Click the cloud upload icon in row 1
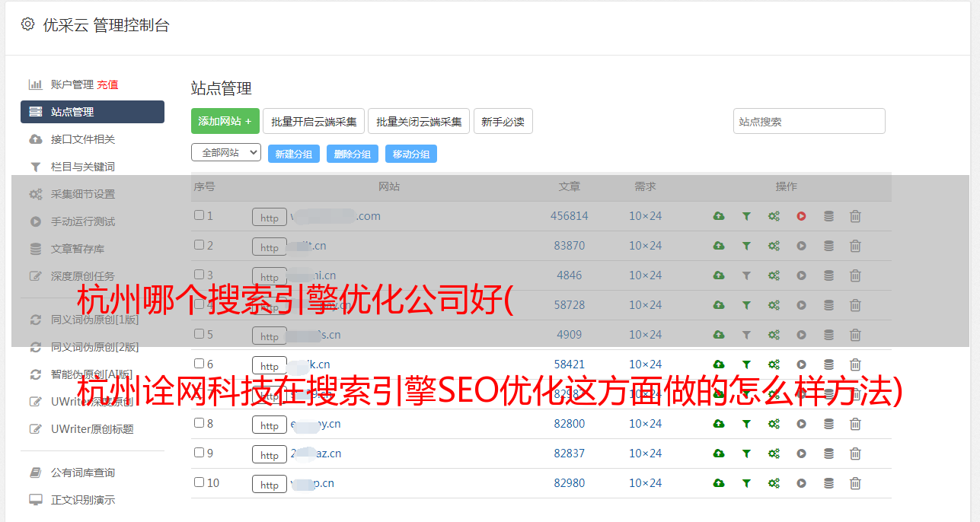 click(719, 216)
